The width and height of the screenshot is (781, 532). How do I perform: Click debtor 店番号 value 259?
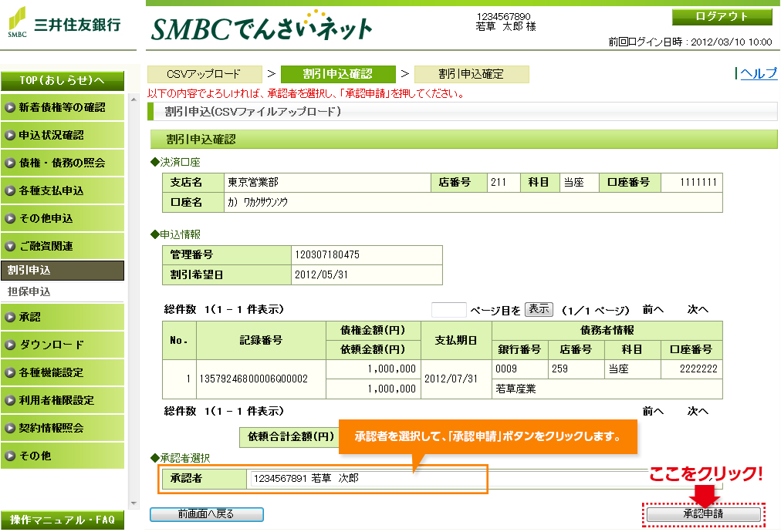tap(560, 369)
